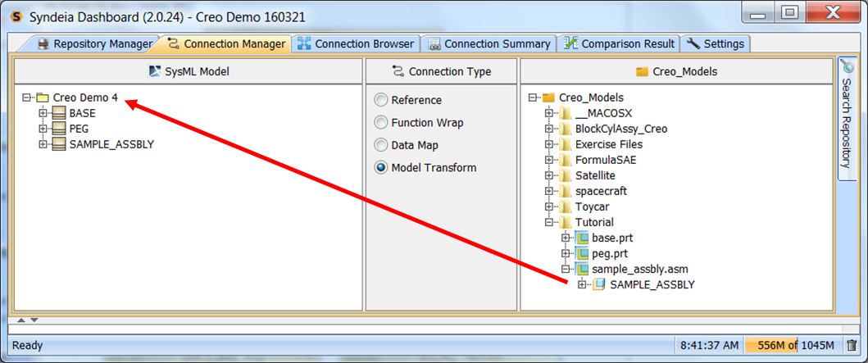
Task: Expand the Toycar folder node
Action: (548, 207)
